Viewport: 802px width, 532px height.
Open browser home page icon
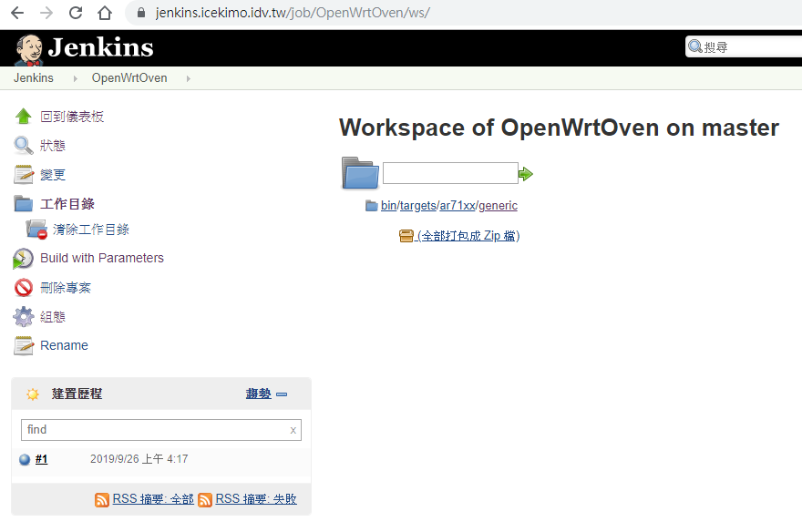coord(105,13)
